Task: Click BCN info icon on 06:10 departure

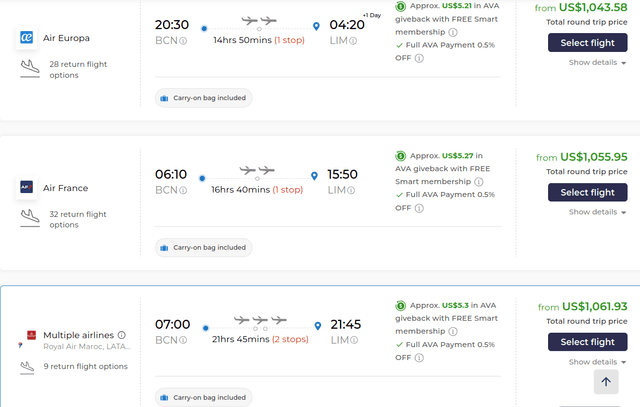Action: (x=183, y=191)
